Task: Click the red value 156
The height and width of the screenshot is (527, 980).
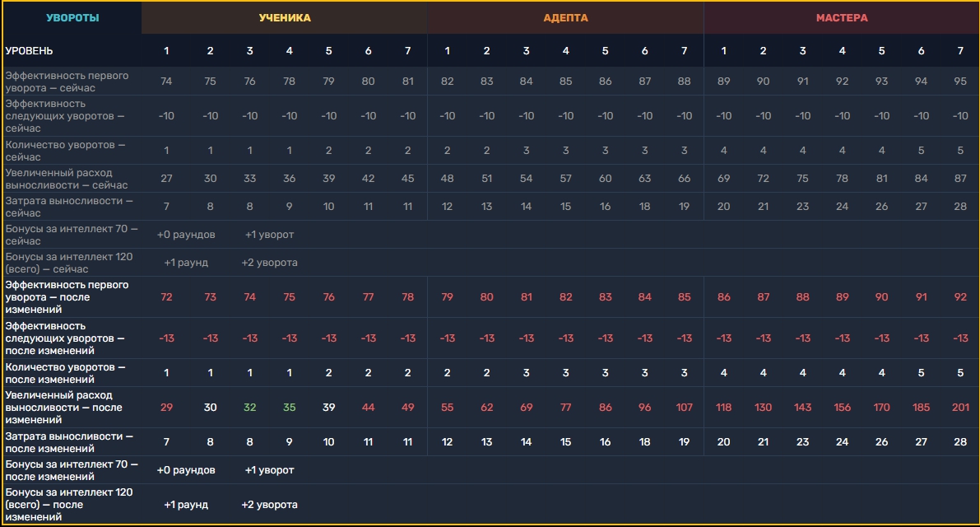Action: [x=842, y=408]
